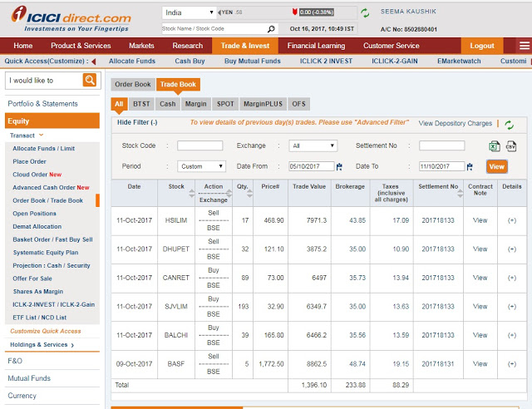Click the Logout button
532x409 pixels.
(482, 46)
